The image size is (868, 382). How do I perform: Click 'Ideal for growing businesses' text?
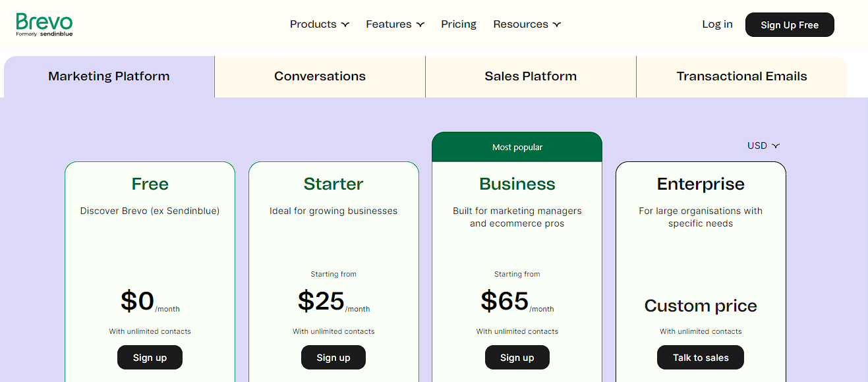[x=333, y=211]
